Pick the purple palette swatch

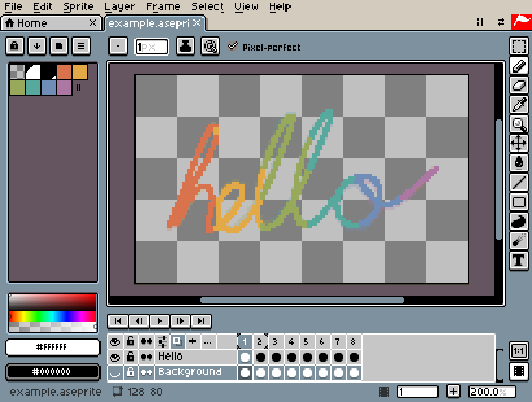(x=64, y=88)
